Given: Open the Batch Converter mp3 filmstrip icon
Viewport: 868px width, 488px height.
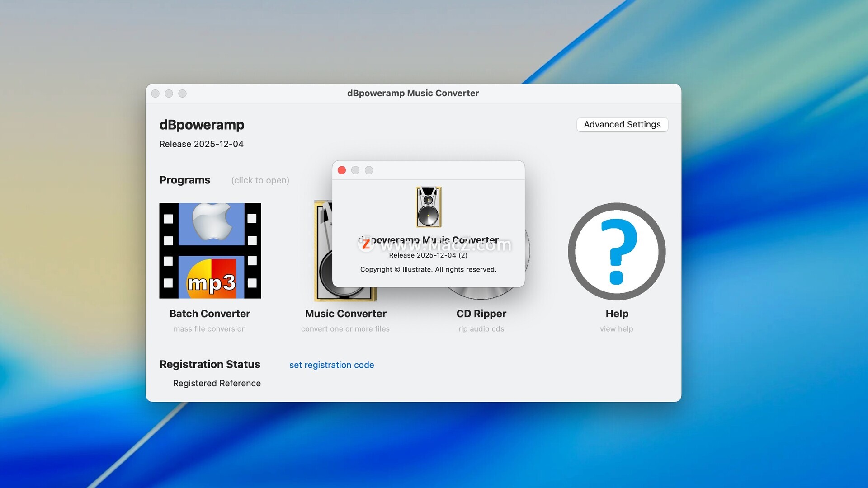Looking at the screenshot, I should [x=210, y=251].
